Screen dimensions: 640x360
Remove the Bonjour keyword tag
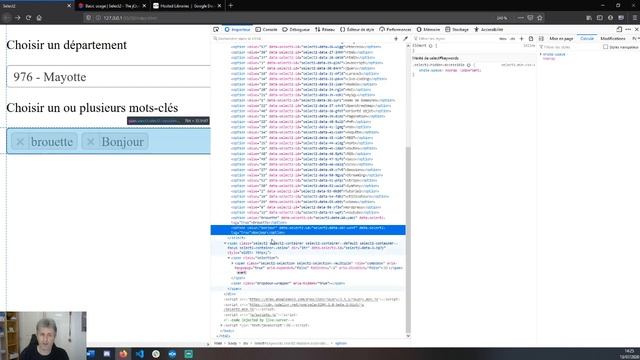91,142
